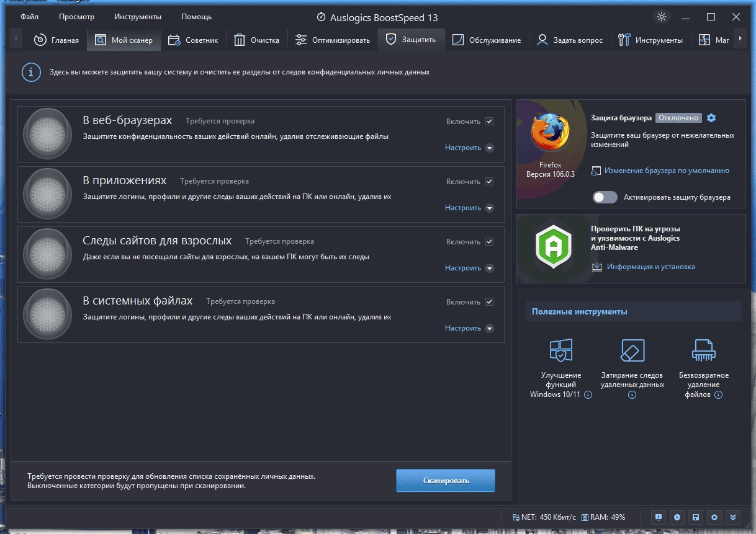Image resolution: width=756 pixels, height=534 pixels.
Task: Click the NET speed indicator
Action: (x=544, y=517)
